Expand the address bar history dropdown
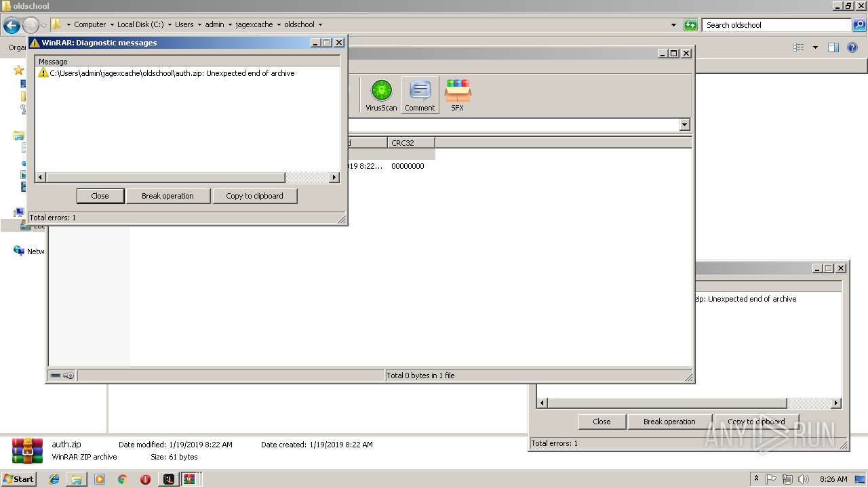The image size is (868, 488). click(x=673, y=25)
